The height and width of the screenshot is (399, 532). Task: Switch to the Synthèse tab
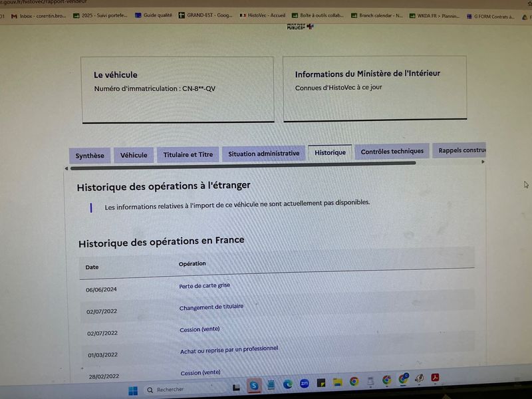pyautogui.click(x=90, y=156)
